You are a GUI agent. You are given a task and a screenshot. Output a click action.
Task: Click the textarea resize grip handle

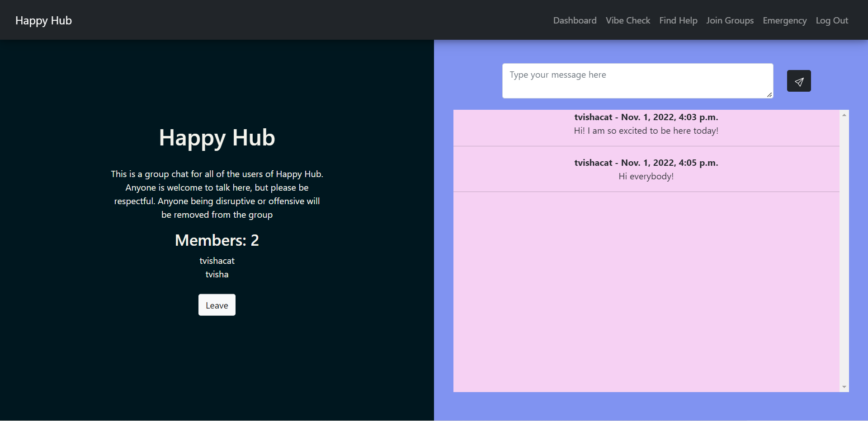769,94
